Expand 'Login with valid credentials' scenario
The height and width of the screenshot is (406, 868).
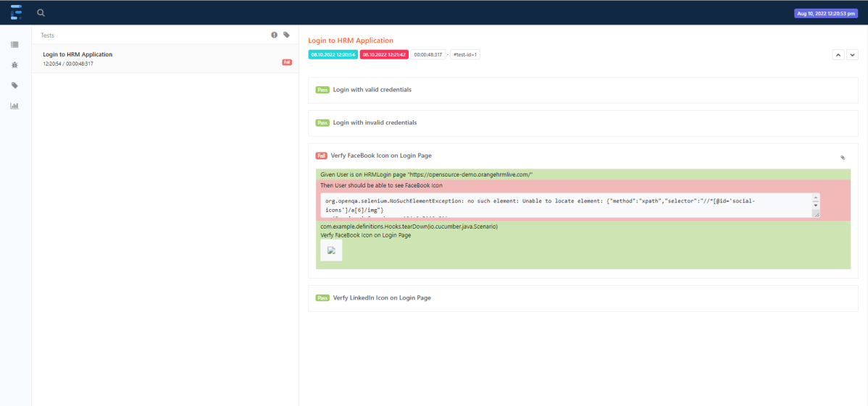pyautogui.click(x=372, y=90)
